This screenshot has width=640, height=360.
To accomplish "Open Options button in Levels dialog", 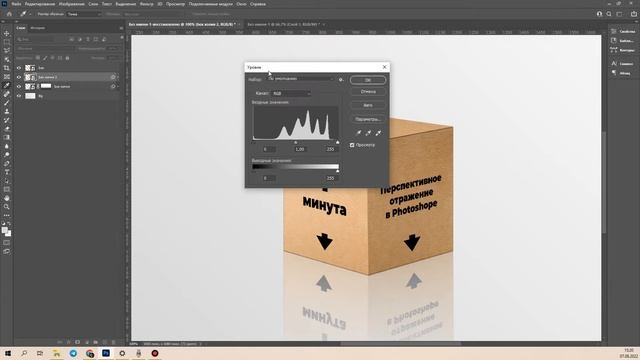I will point(368,119).
